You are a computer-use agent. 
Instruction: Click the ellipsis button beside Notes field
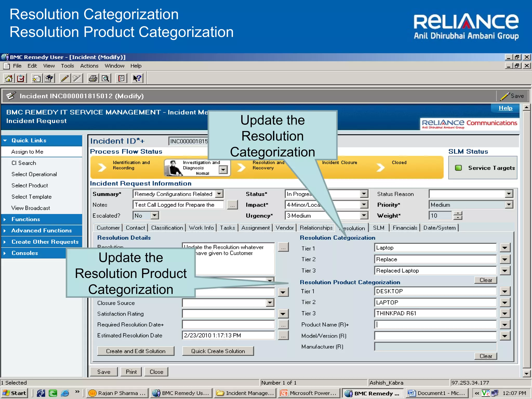tap(232, 205)
